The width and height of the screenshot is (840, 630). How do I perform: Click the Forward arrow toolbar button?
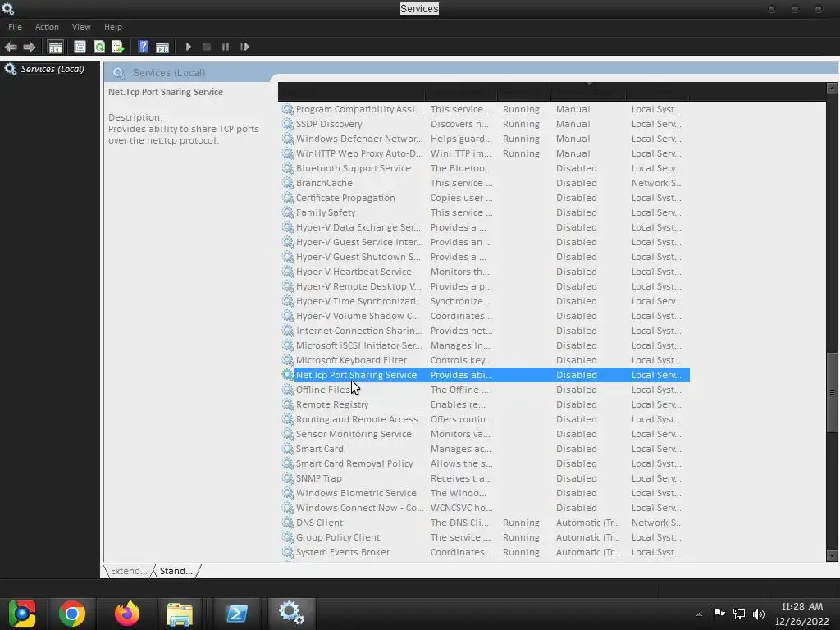click(30, 47)
